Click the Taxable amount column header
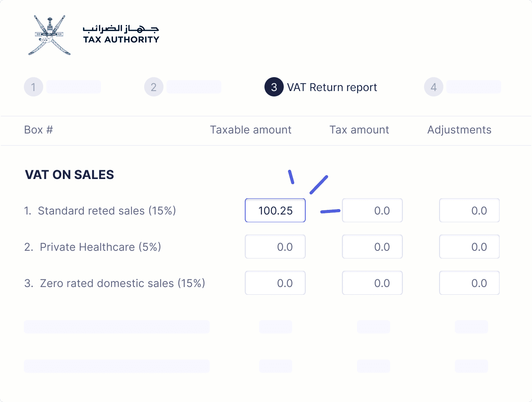This screenshot has height=402, width=532. pos(251,130)
